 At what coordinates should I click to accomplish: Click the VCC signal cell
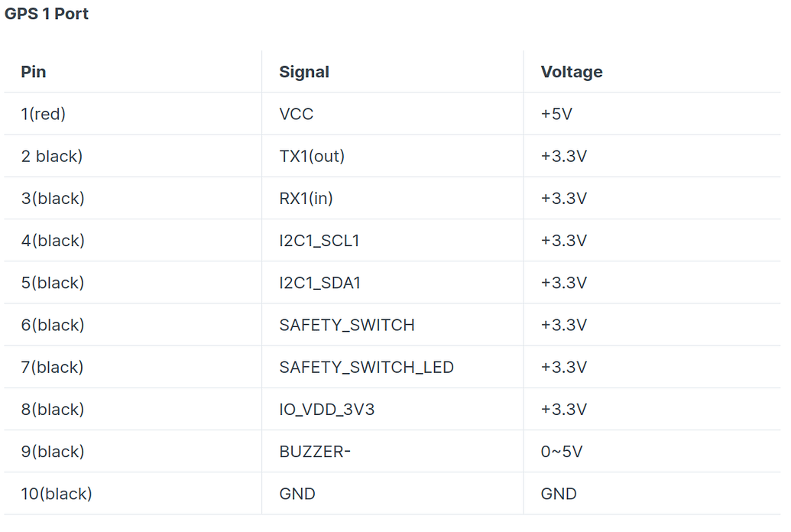point(297,114)
